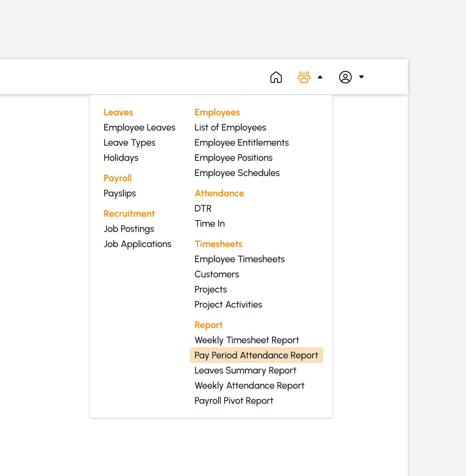The width and height of the screenshot is (466, 476).
Task: Select Time In under Attendance
Action: point(210,224)
